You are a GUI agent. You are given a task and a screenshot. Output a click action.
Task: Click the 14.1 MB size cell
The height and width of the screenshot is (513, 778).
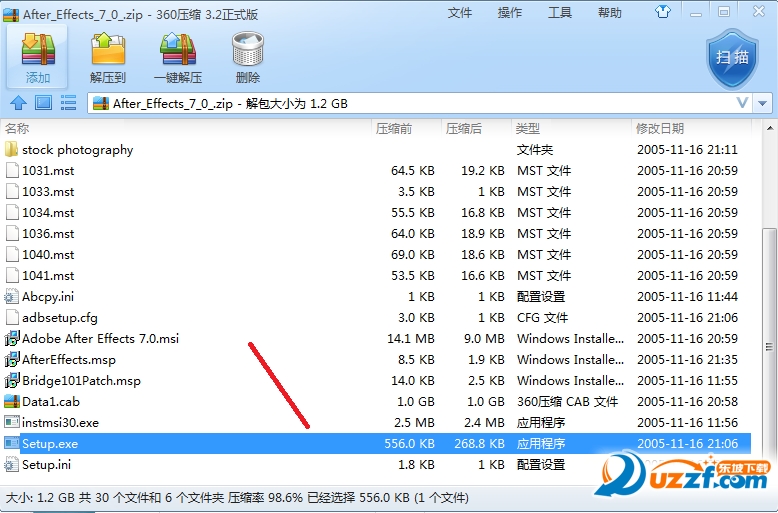pyautogui.click(x=410, y=338)
